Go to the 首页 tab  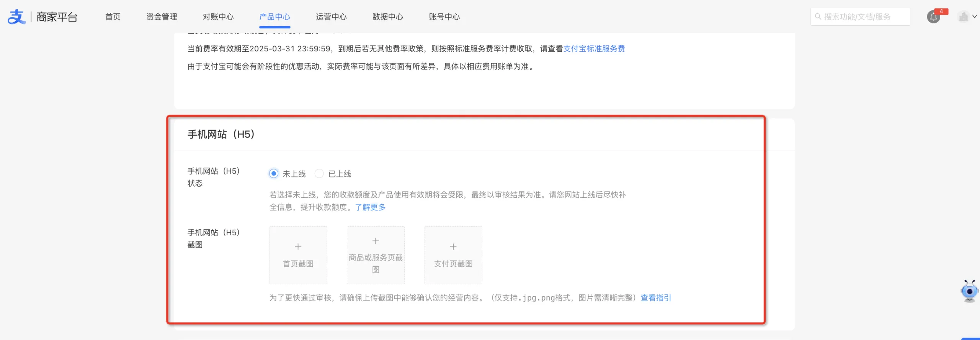(x=113, y=17)
